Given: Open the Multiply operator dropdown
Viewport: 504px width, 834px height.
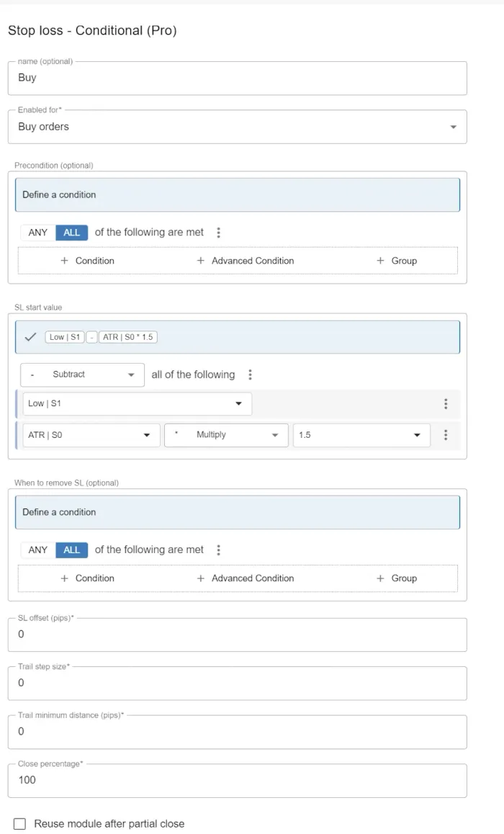Looking at the screenshot, I should 225,435.
